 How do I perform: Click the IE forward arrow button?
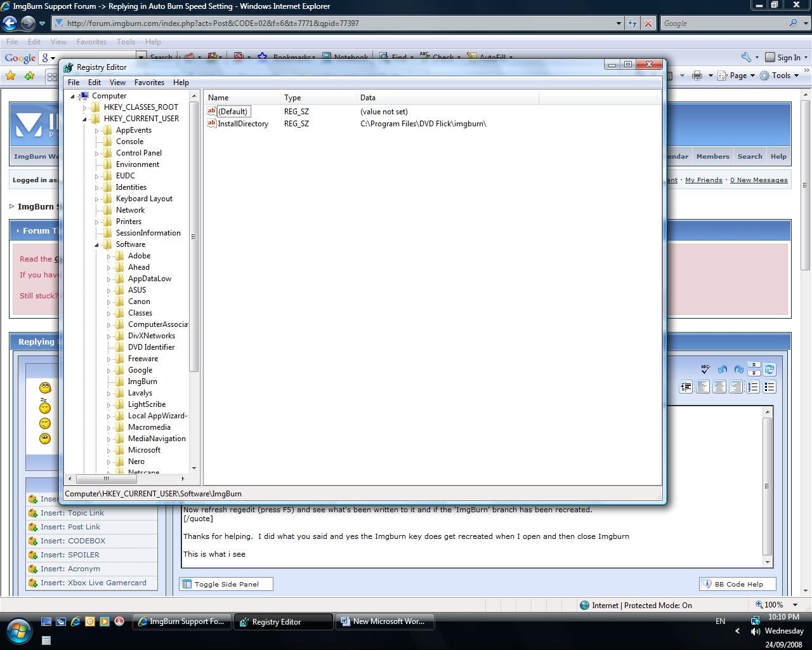click(28, 23)
